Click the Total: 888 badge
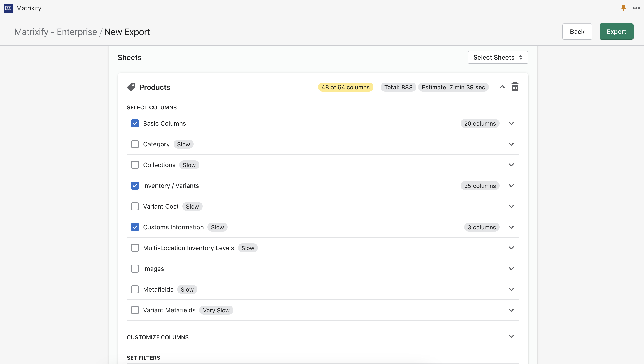The width and height of the screenshot is (644, 364). 398,87
